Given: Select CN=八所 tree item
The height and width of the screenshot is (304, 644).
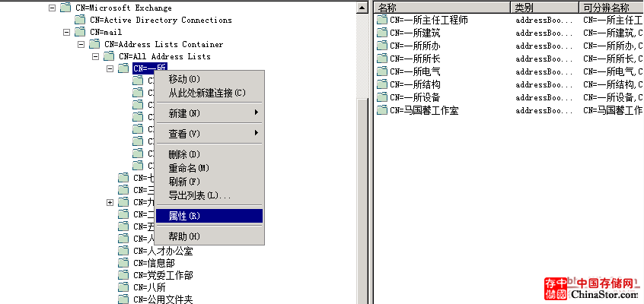Looking at the screenshot, I should [149, 287].
